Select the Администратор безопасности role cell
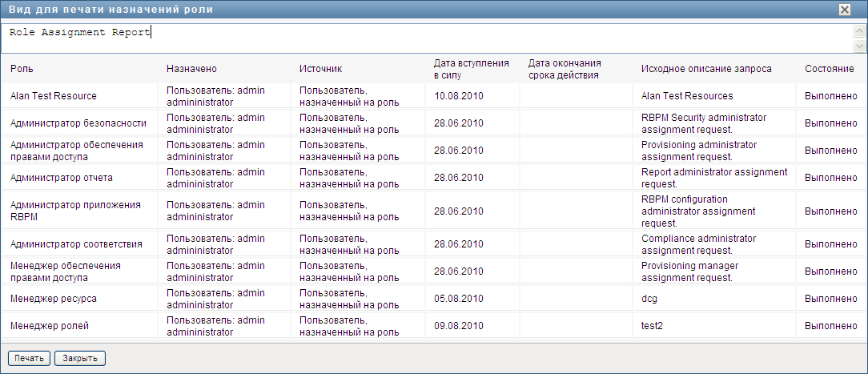Viewport: 868px width, 374px height. point(78,123)
